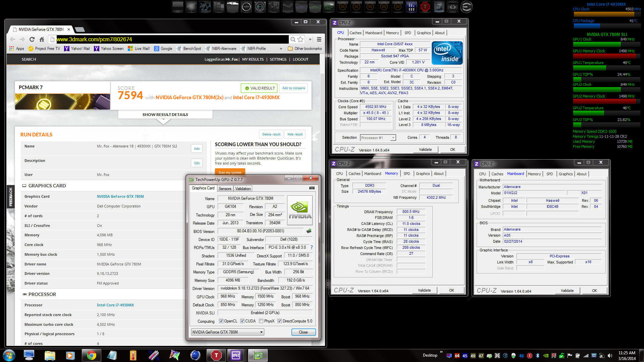
Task: Open the recycle bin icon in top dock
Action: [452, 7]
